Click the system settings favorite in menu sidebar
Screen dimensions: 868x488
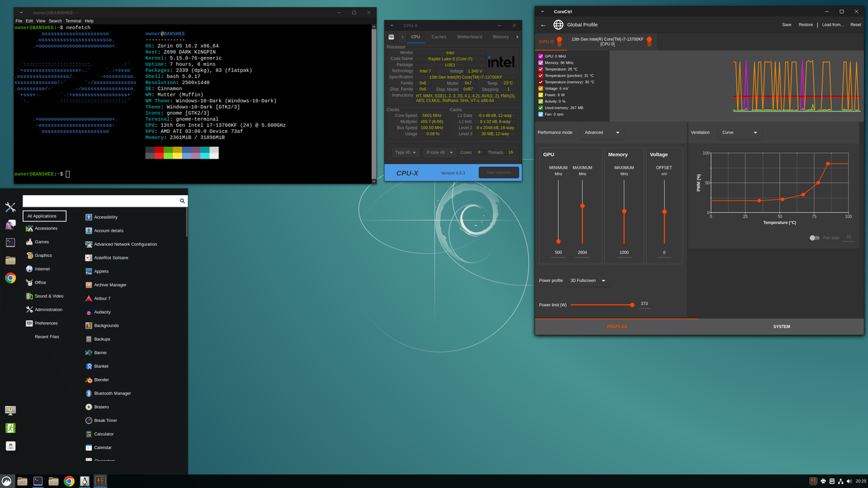tap(10, 207)
